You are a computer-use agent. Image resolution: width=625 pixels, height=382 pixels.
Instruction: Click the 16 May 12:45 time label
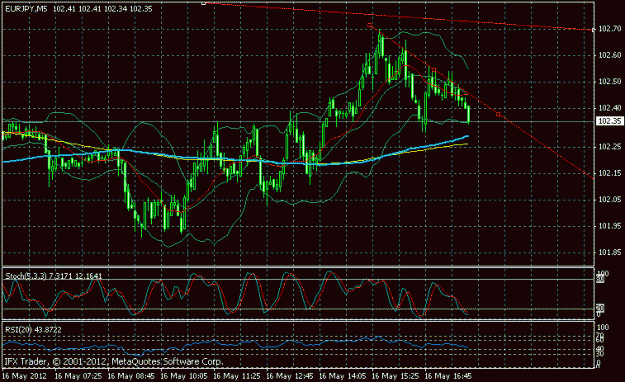point(289,376)
